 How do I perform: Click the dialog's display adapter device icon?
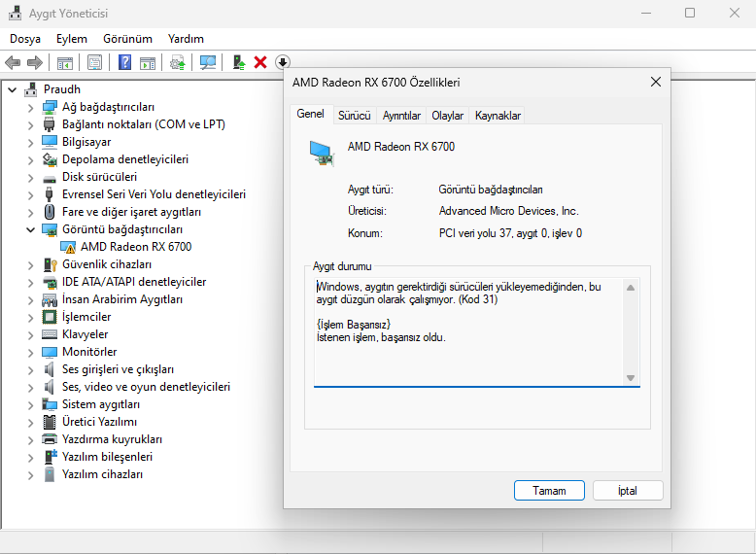[x=322, y=153]
